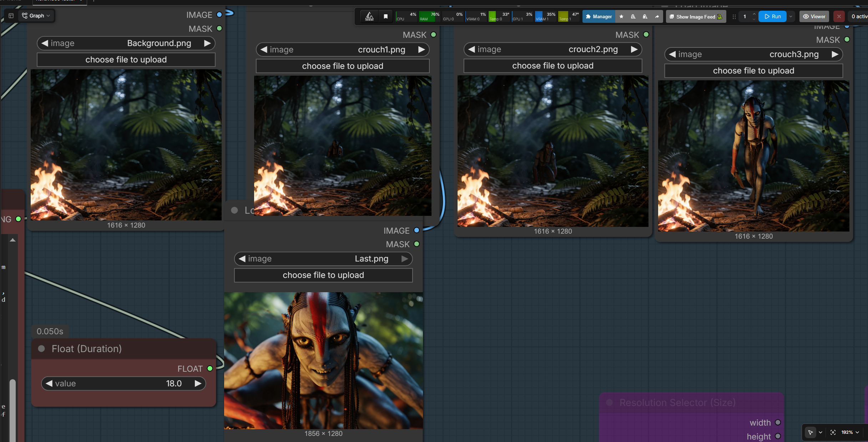Screen dimensions: 868x442
Task: Click the bookmark icon in the top toolbar
Action: tap(386, 16)
